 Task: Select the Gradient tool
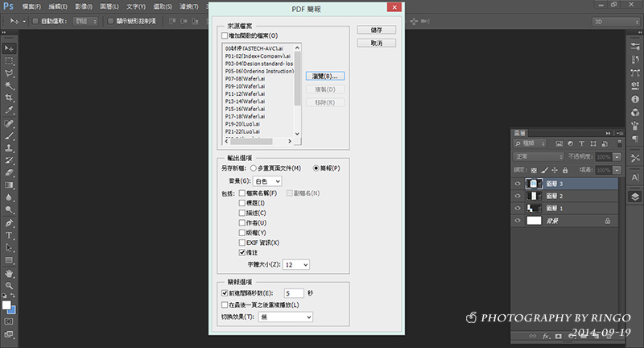9,185
